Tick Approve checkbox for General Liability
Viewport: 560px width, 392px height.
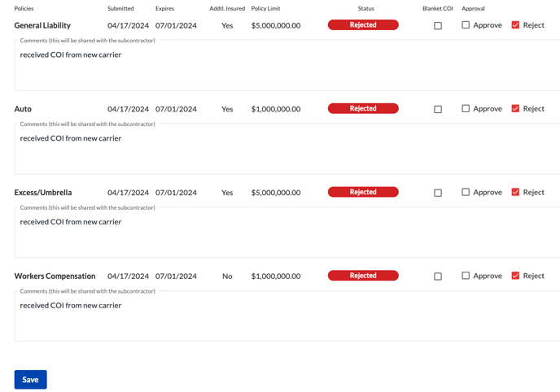pos(466,25)
